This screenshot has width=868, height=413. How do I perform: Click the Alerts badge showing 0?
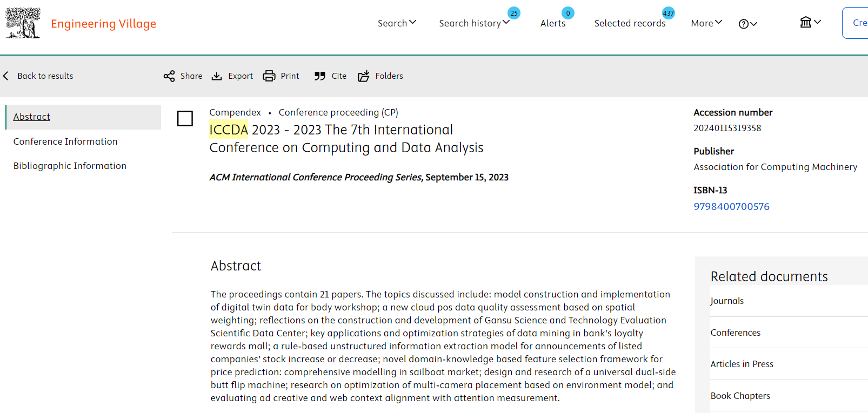click(568, 13)
